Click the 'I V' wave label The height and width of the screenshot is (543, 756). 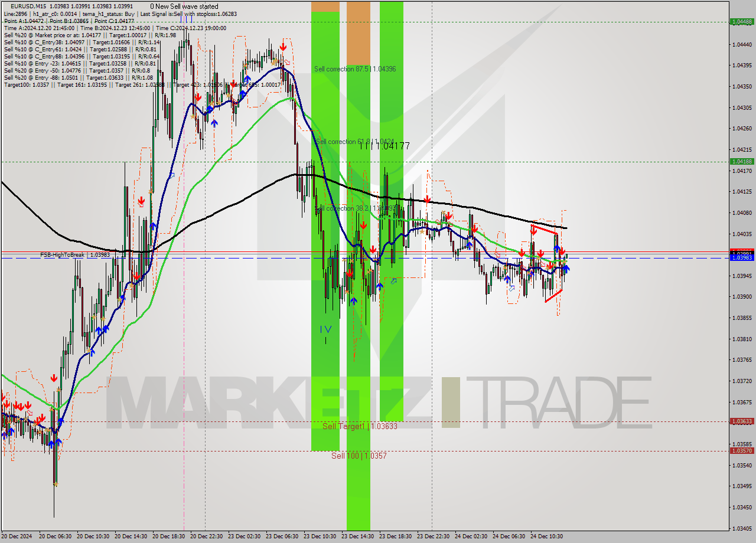pyautogui.click(x=325, y=329)
